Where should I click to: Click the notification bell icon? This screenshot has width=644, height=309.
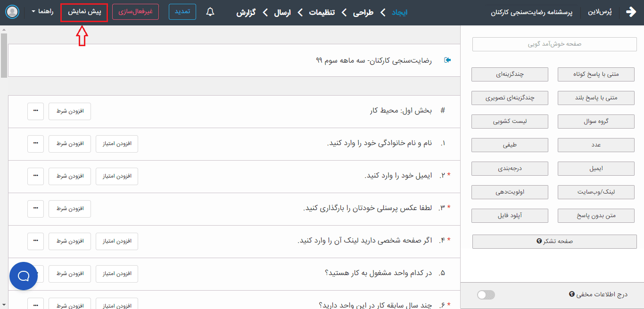tap(210, 12)
